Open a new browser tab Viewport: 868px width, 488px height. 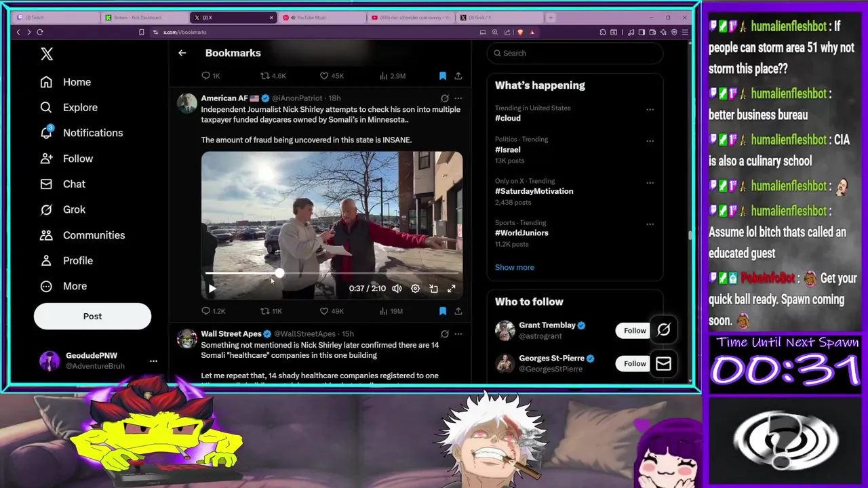tap(551, 18)
